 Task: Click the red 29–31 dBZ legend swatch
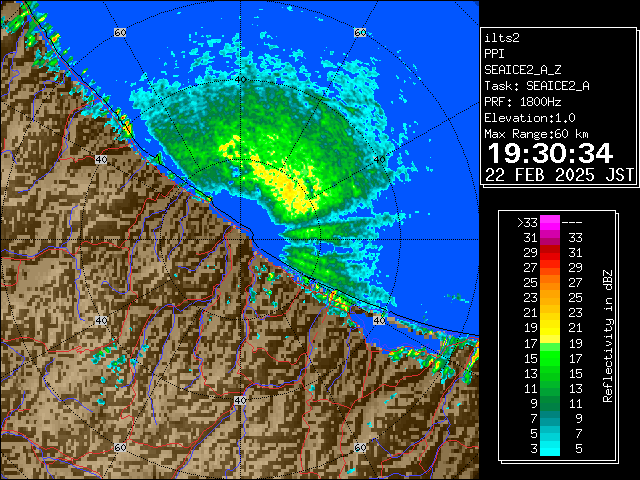[550, 253]
